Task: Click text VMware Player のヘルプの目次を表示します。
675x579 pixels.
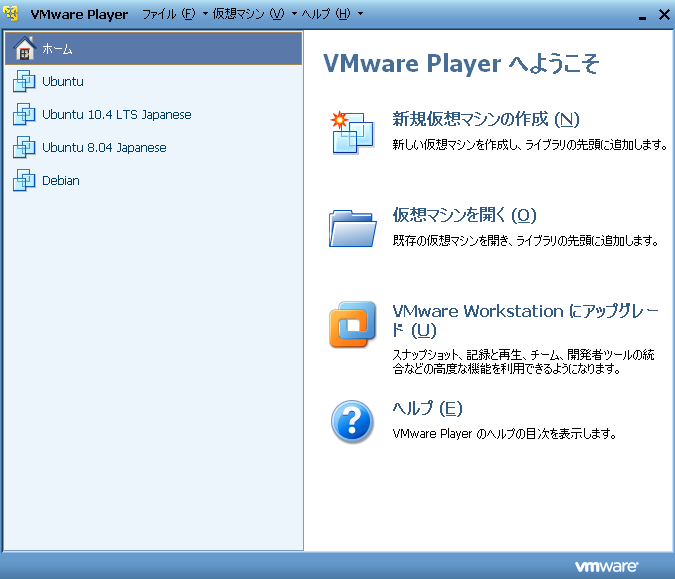Action: pyautogui.click(x=505, y=433)
